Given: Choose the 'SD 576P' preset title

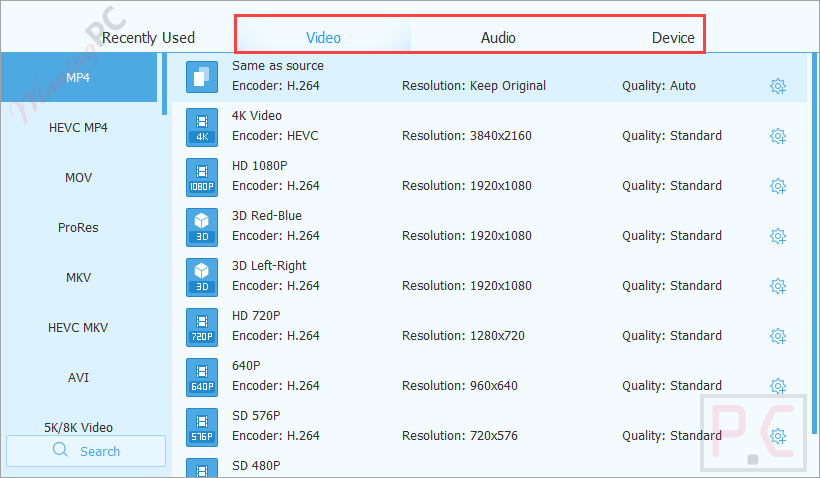Looking at the screenshot, I should coord(256,415).
